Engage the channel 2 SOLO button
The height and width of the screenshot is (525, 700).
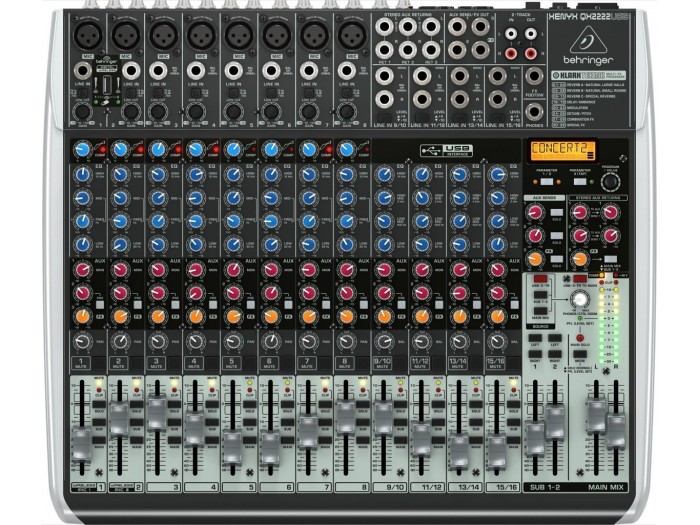(137, 404)
